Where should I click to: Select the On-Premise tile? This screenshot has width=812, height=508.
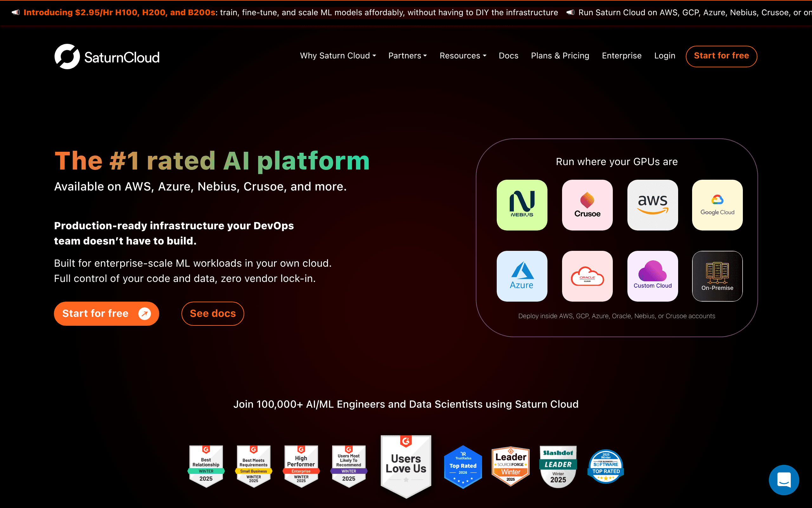[717, 276]
